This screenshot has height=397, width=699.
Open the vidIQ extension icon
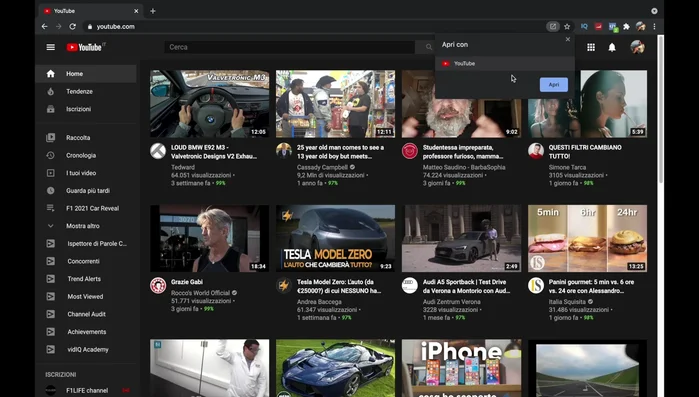click(584, 27)
